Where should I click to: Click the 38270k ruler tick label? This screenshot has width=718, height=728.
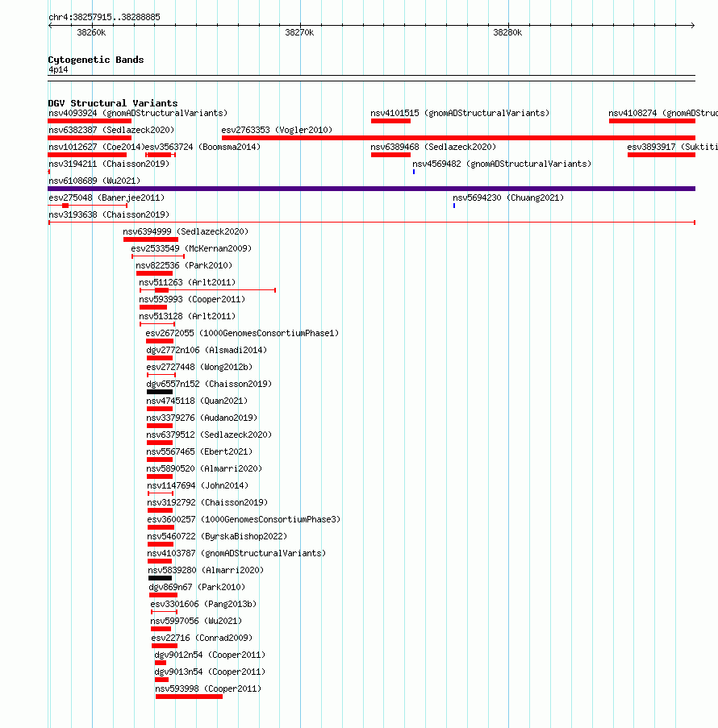pyautogui.click(x=299, y=32)
